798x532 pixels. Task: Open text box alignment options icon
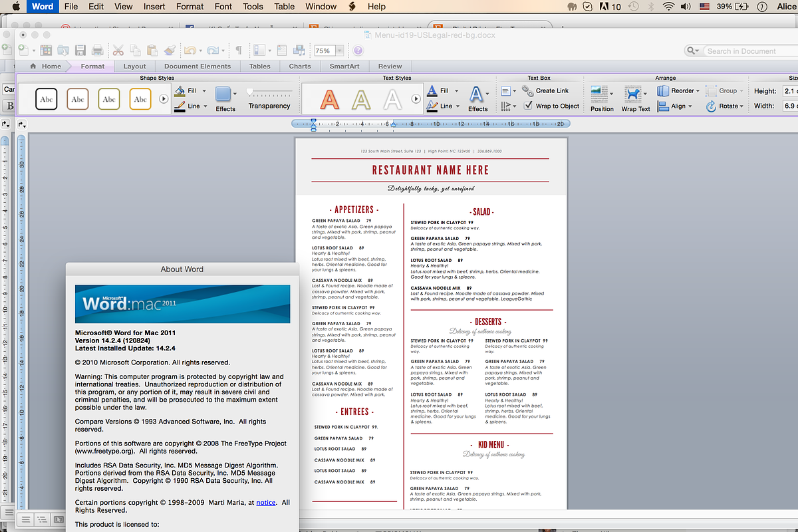(x=506, y=90)
